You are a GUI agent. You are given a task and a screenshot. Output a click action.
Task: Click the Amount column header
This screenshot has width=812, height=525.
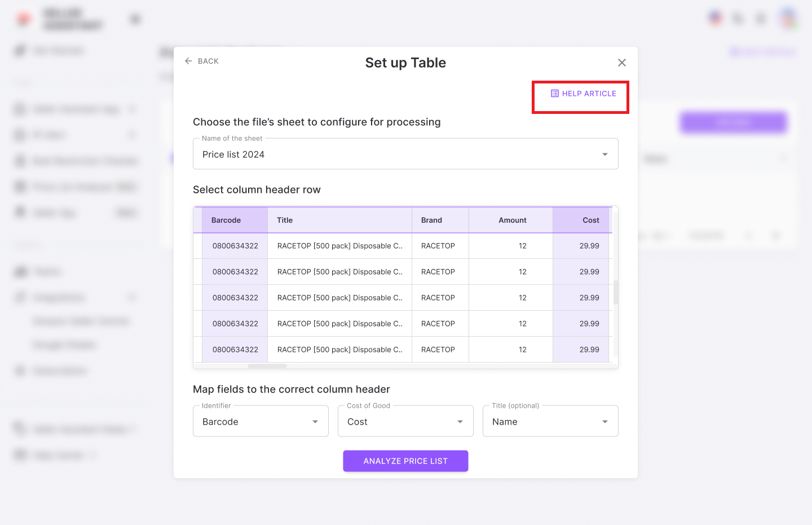pos(512,220)
